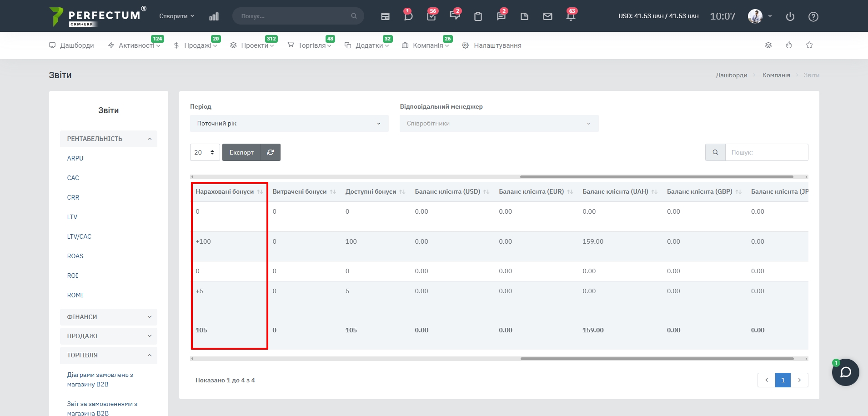The image size is (868, 416).
Task: Expand the ФІНАНСИ section
Action: tap(109, 317)
